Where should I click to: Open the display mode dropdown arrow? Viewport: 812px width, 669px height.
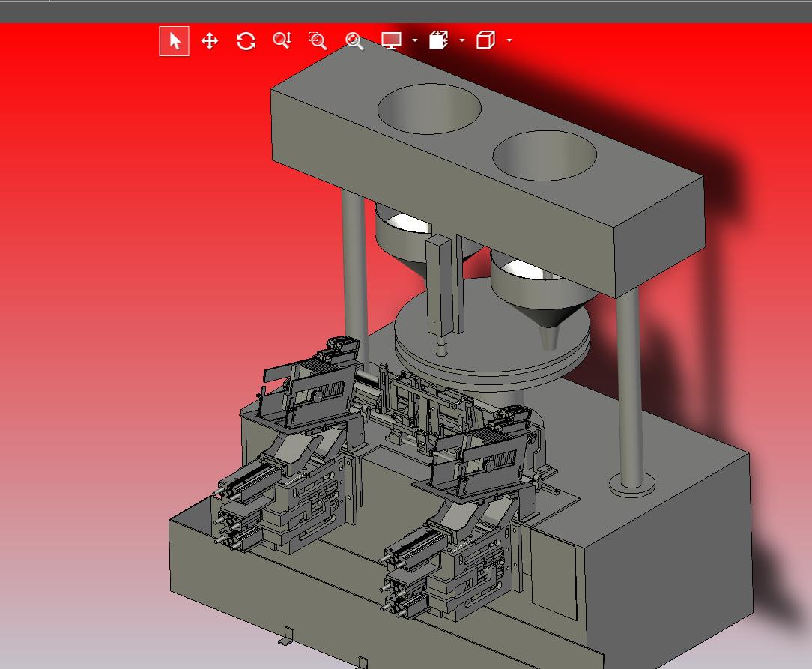tap(415, 40)
